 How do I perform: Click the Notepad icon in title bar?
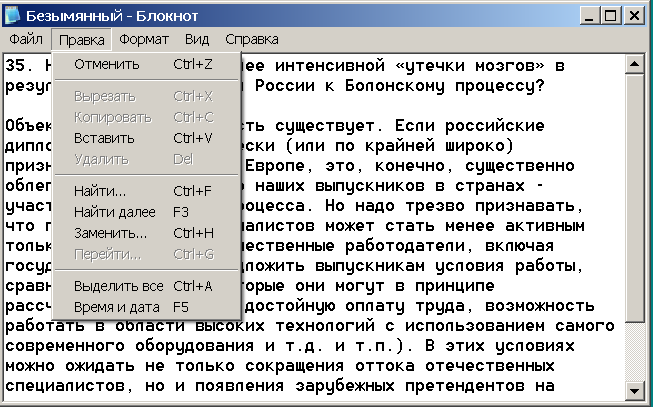[x=14, y=15]
